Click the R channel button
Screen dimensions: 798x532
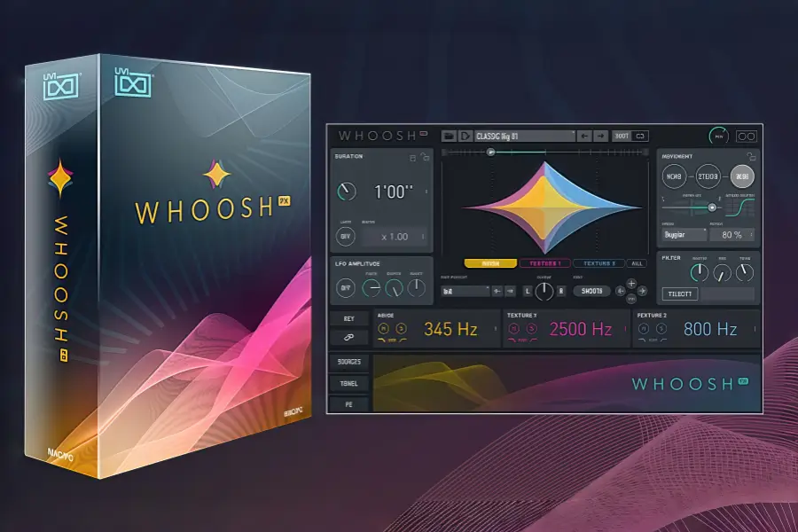point(561,291)
